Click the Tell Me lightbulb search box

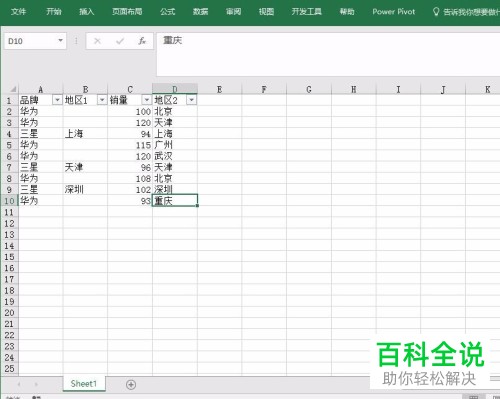coord(467,12)
